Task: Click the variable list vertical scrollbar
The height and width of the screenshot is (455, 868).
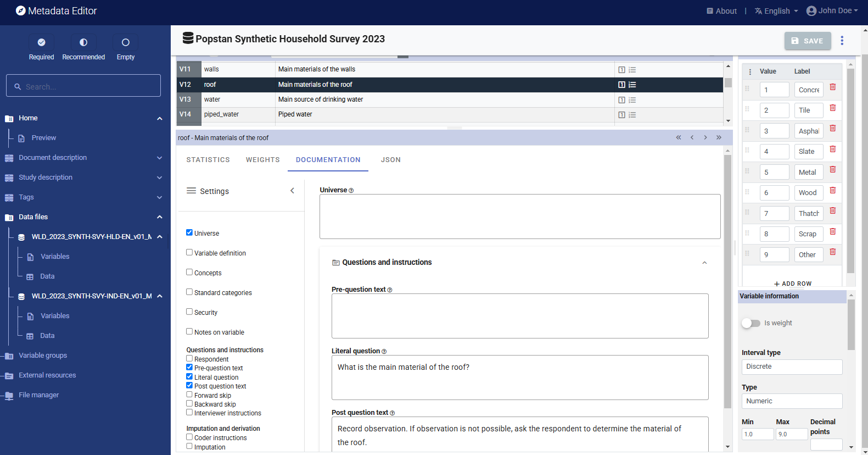Action: (728, 93)
